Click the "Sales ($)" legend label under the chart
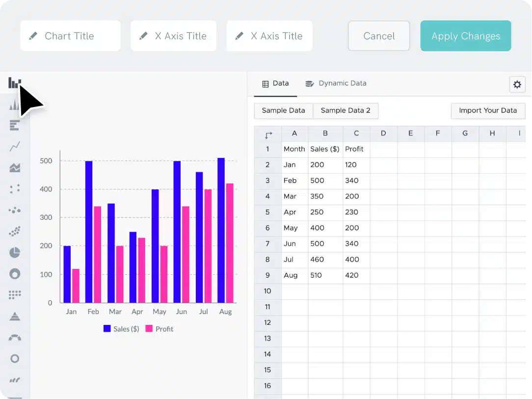The image size is (532, 399). [126, 329]
